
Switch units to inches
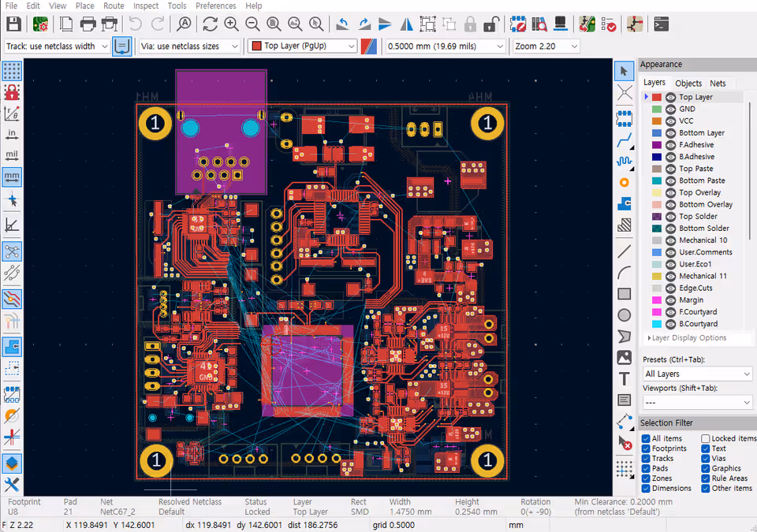pos(12,135)
